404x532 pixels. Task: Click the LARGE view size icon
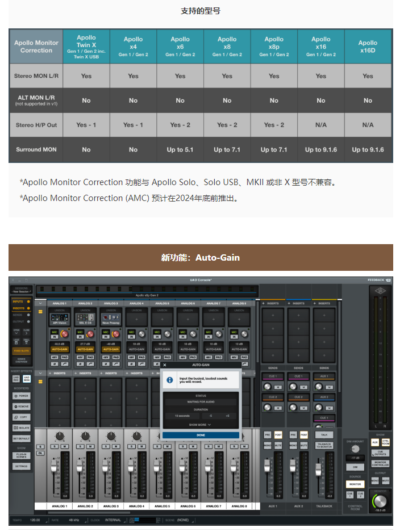coord(16,342)
